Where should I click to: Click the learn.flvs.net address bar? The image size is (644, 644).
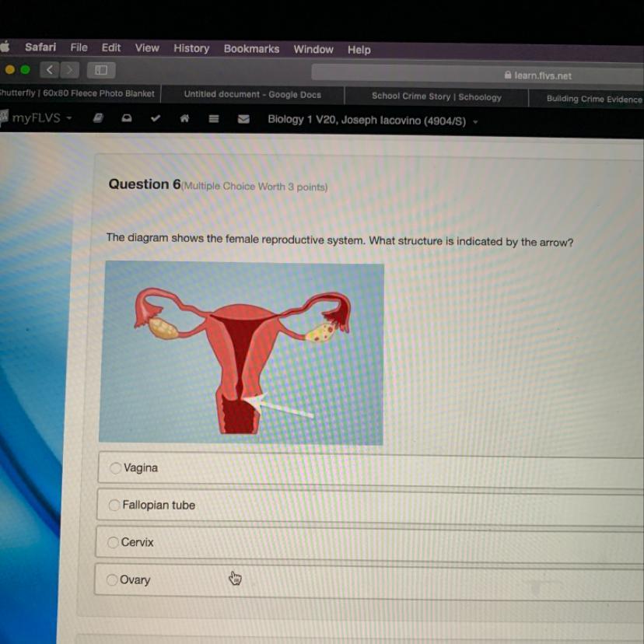(x=478, y=75)
